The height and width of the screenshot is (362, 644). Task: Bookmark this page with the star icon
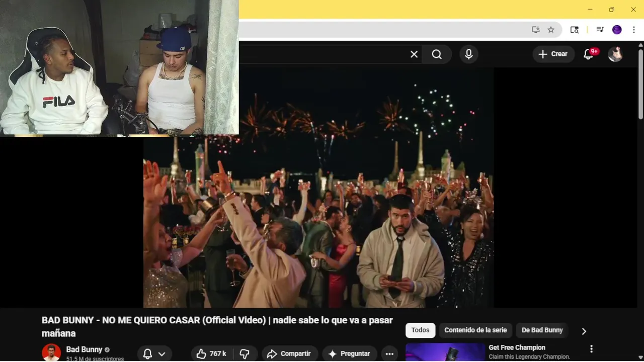click(551, 30)
